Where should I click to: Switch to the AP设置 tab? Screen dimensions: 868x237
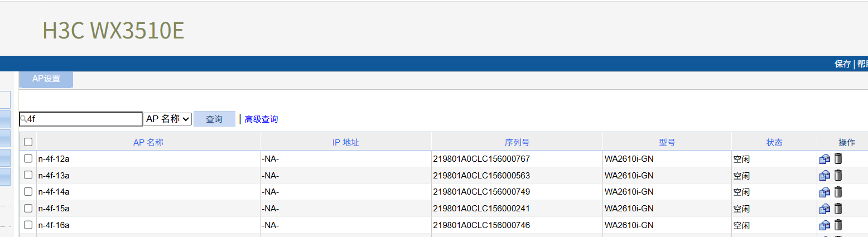[x=46, y=79]
